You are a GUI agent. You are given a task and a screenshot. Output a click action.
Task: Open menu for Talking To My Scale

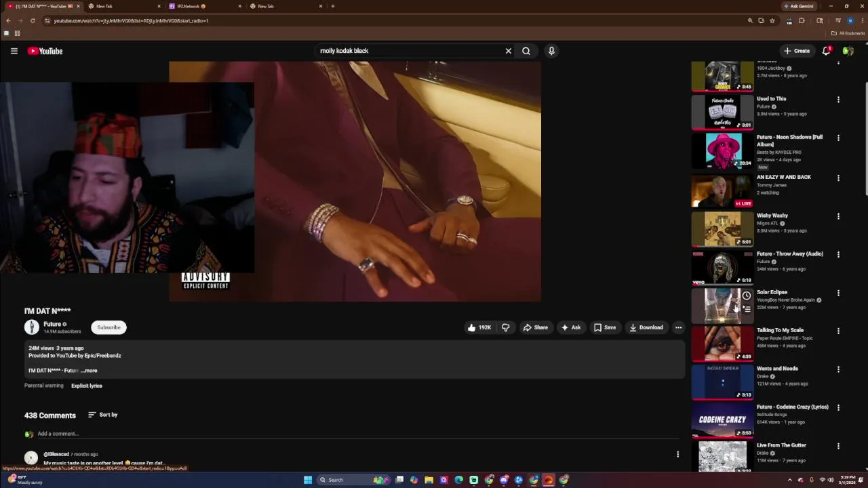coord(838,331)
